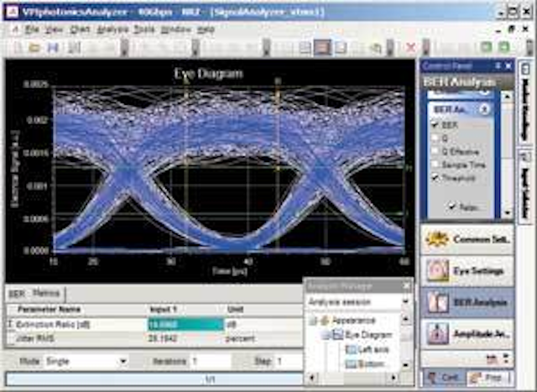537x392 pixels.
Task: Close the Analysis Manager panel
Action: click(406, 285)
